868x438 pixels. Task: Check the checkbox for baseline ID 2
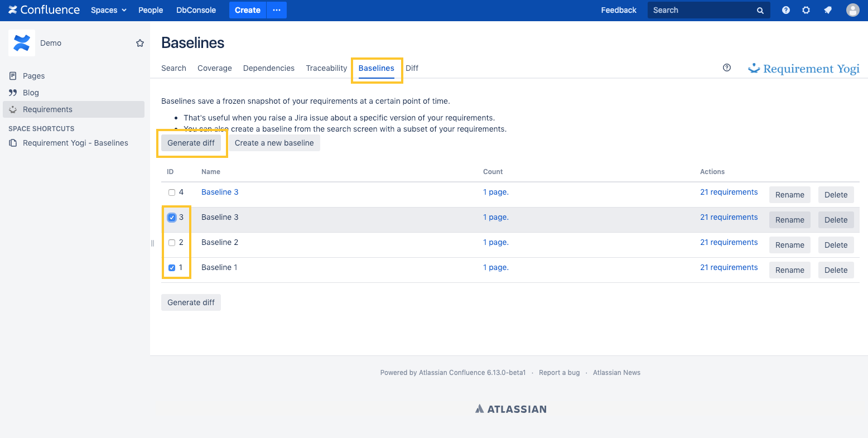point(172,243)
